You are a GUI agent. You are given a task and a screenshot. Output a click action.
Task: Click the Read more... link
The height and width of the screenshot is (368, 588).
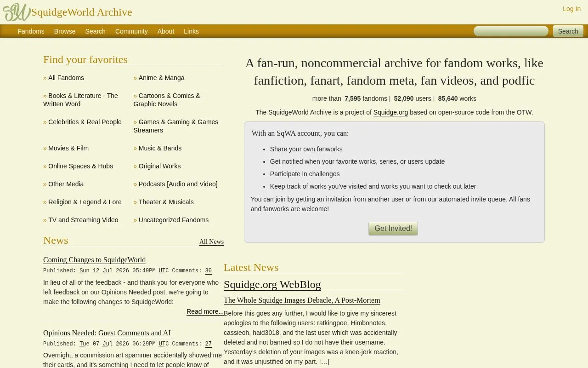tap(205, 311)
